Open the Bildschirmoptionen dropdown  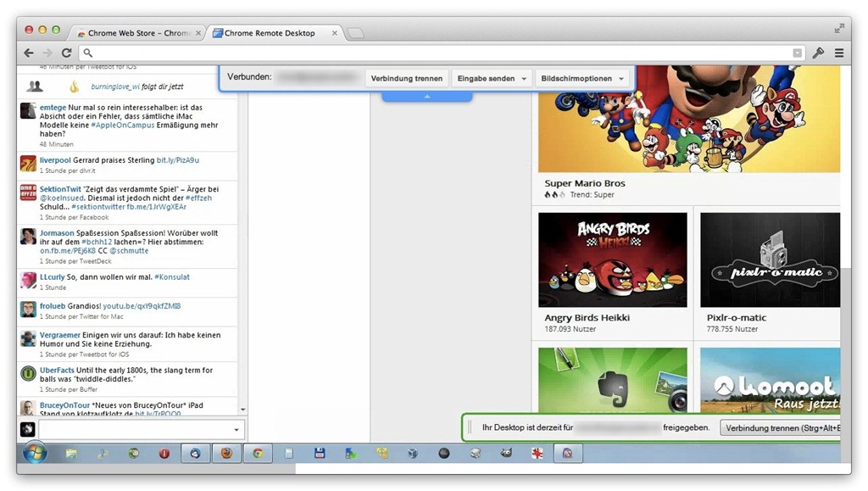[582, 78]
